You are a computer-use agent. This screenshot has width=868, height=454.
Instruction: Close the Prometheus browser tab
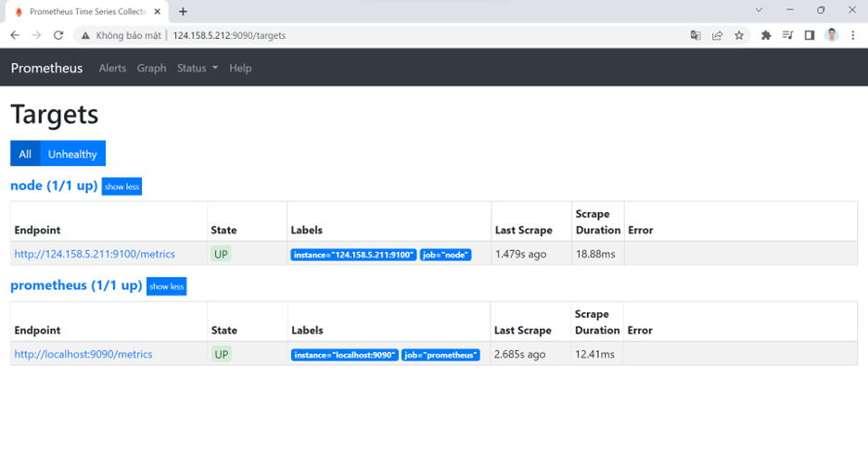tap(158, 11)
